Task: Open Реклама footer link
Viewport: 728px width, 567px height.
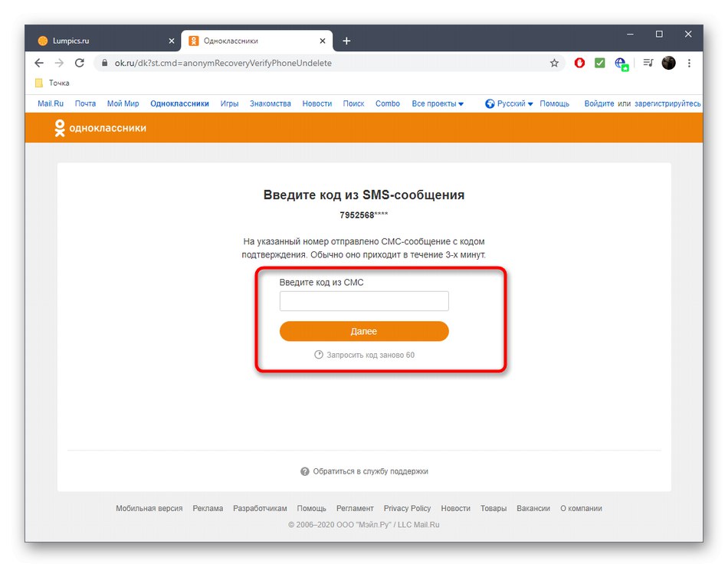Action: click(x=208, y=509)
